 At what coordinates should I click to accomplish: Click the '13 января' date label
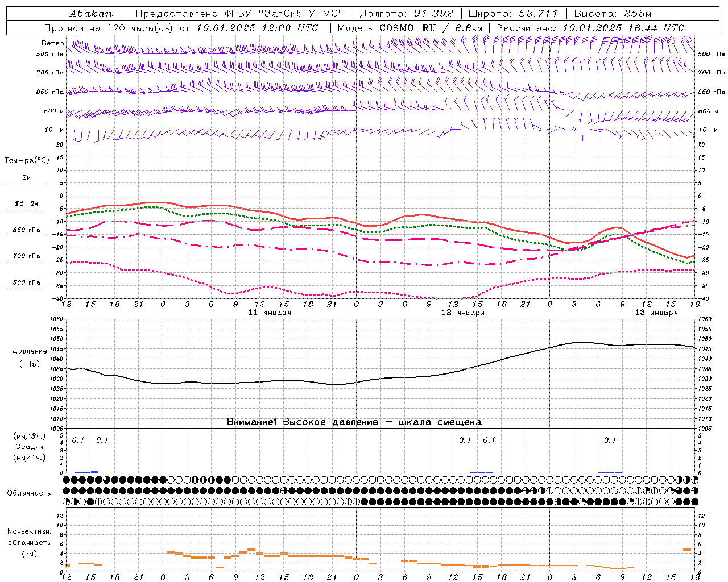(656, 313)
